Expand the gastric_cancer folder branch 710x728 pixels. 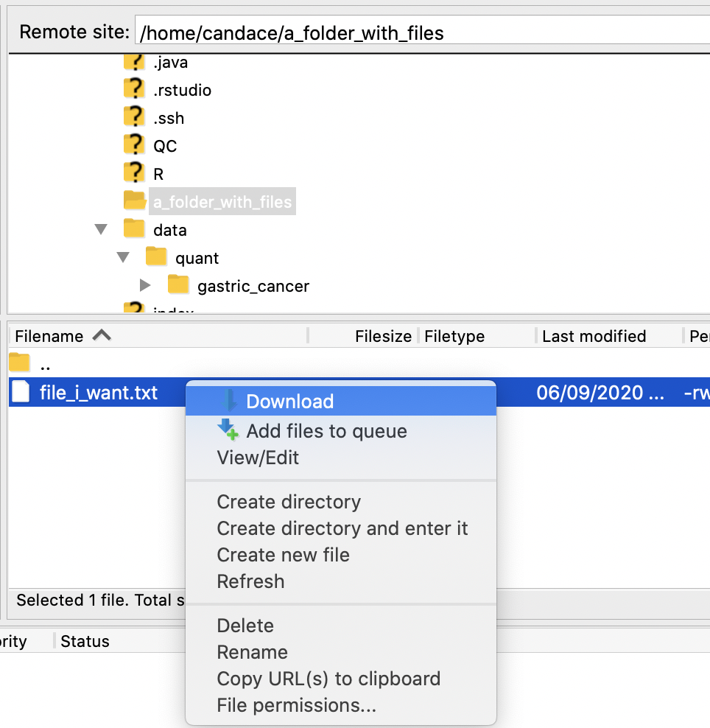pos(145,285)
